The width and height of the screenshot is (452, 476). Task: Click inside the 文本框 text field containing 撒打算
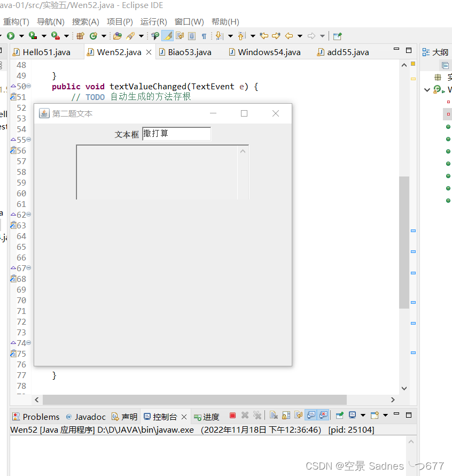[x=176, y=134]
